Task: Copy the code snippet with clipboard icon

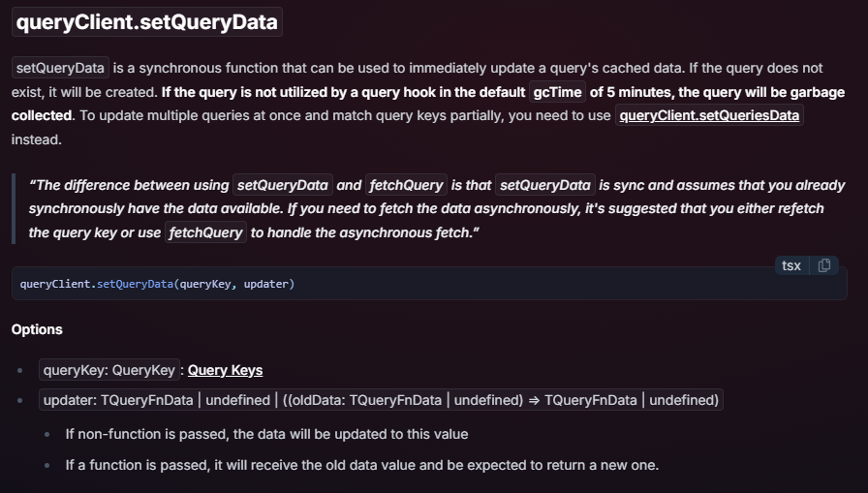Action: (824, 265)
